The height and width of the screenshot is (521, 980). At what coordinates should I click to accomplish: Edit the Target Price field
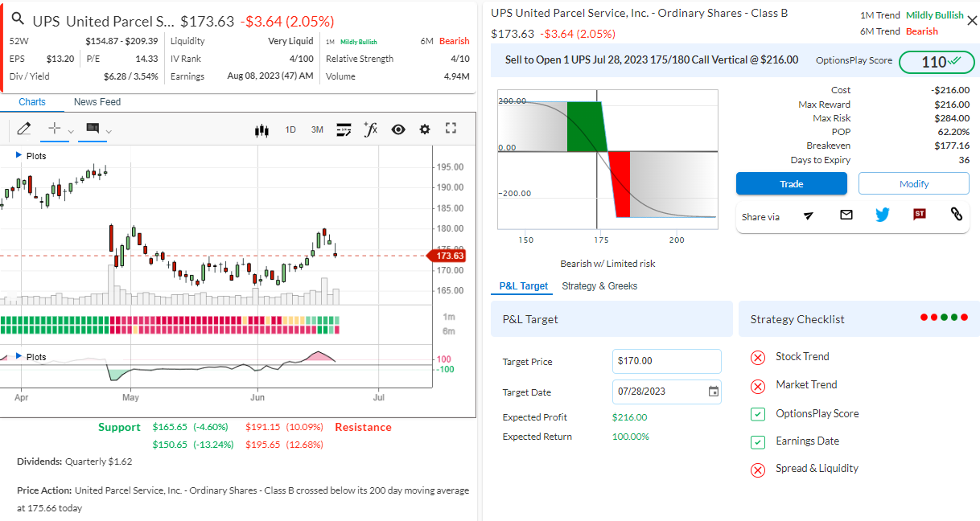[x=667, y=361]
